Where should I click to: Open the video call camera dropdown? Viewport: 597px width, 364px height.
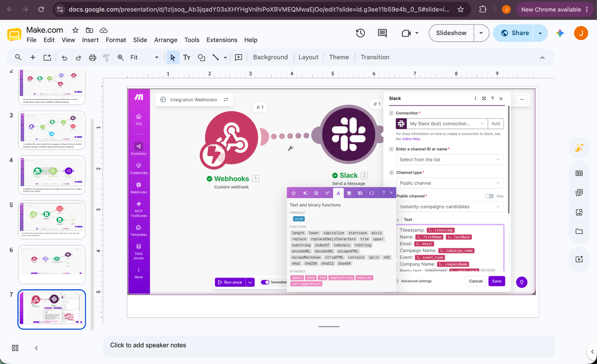coord(417,33)
